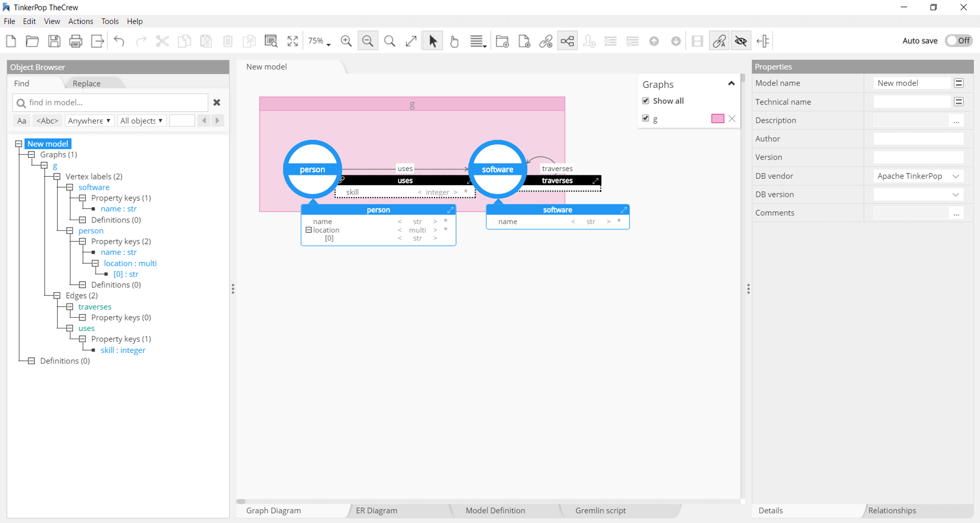
Task: Open the Find in diagram magnifier window icon
Action: click(271, 41)
